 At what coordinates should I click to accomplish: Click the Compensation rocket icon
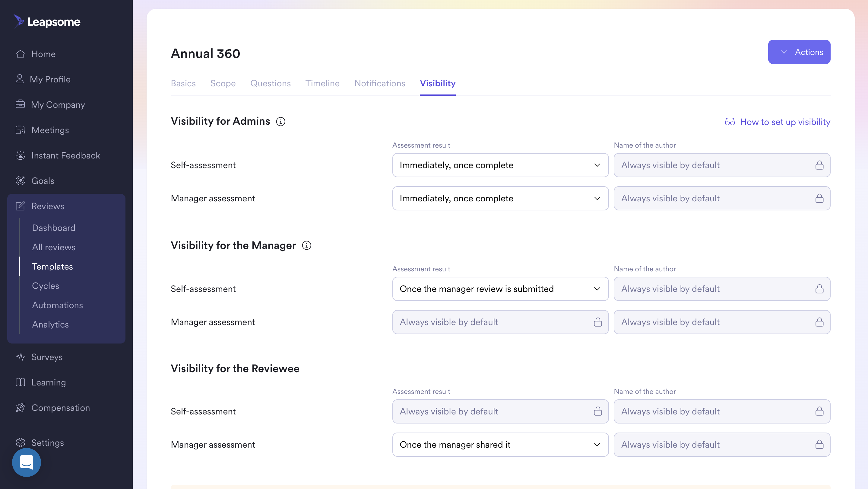pyautogui.click(x=20, y=407)
